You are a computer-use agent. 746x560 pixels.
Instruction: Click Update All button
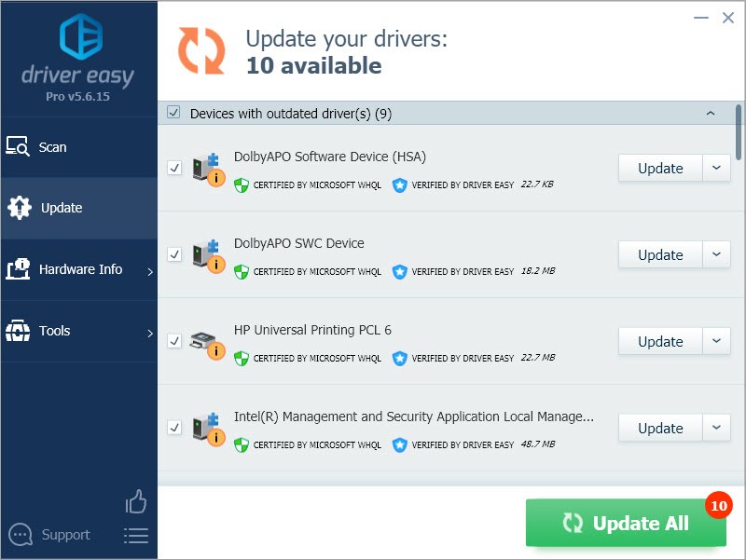(x=625, y=523)
